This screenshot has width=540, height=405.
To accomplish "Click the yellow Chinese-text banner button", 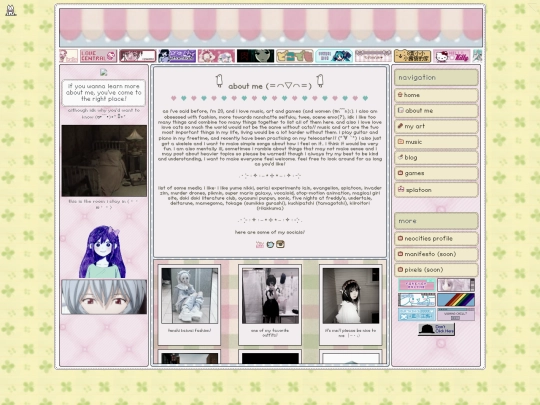I will click(x=412, y=56).
